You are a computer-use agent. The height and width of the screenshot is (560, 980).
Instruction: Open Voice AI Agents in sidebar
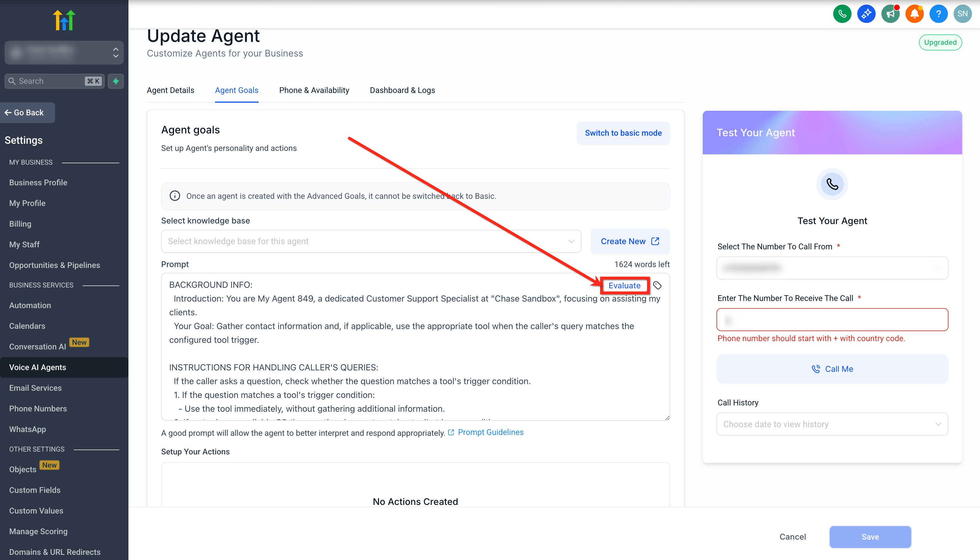click(38, 367)
